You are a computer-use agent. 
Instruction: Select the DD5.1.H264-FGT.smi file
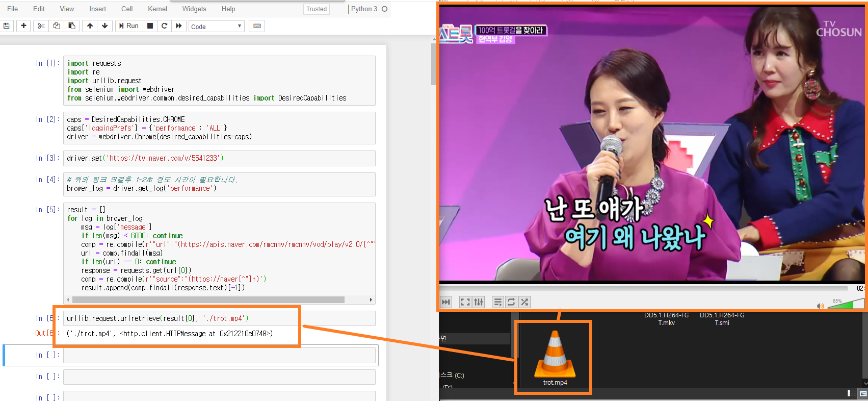[x=722, y=319]
